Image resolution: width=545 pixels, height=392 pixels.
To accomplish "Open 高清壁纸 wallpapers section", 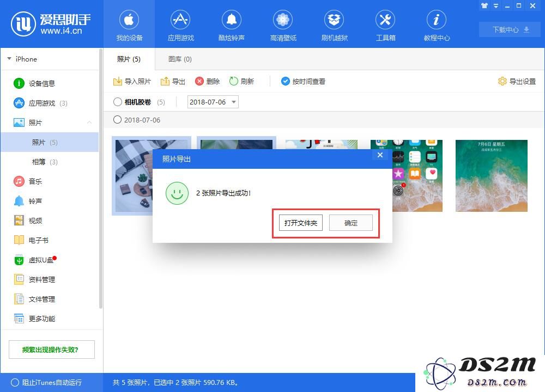I will point(283,25).
